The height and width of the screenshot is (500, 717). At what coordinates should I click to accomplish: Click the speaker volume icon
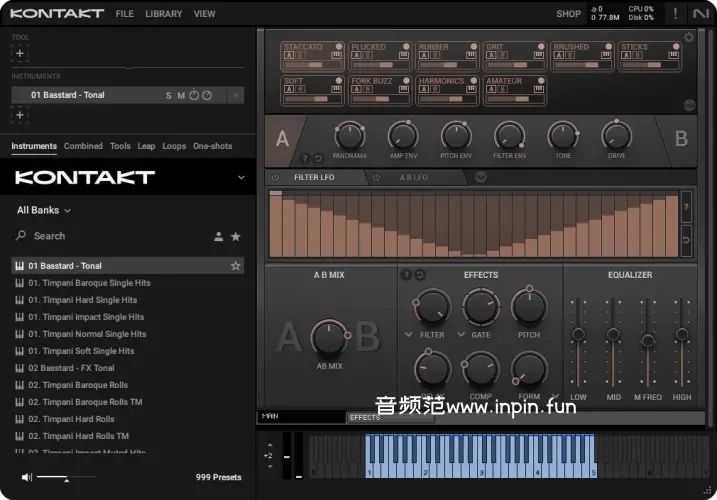(27, 478)
